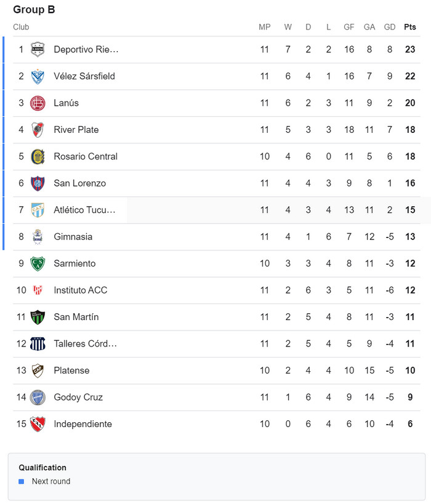Open the Atlético Tucumán team name link

(84, 210)
